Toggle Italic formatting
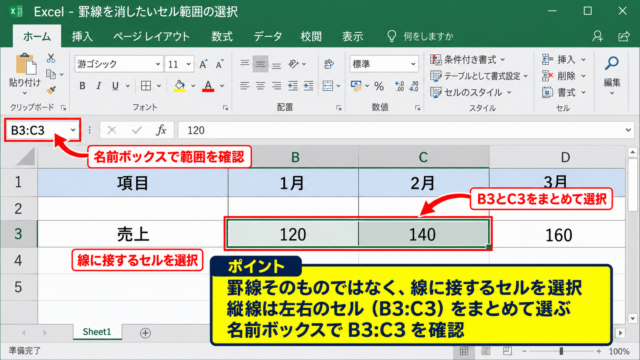 tap(99, 86)
